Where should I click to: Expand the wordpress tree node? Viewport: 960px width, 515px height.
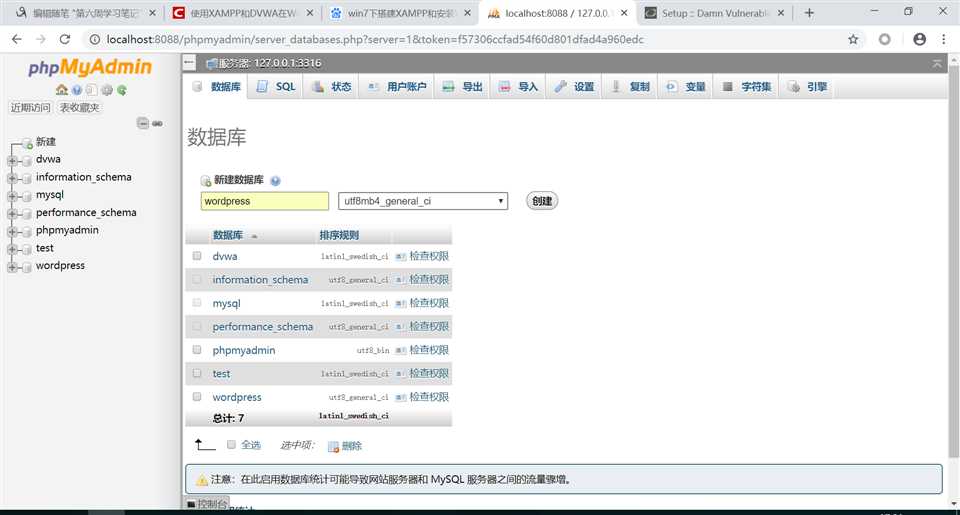(12, 268)
